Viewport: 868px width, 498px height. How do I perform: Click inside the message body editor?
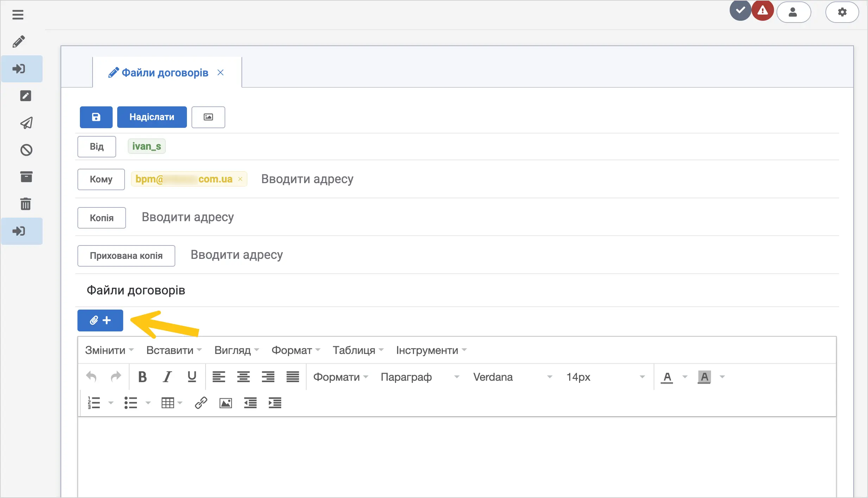457,457
